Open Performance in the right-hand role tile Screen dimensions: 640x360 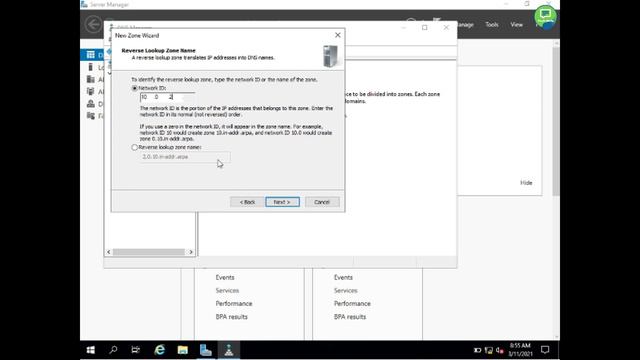[352, 304]
